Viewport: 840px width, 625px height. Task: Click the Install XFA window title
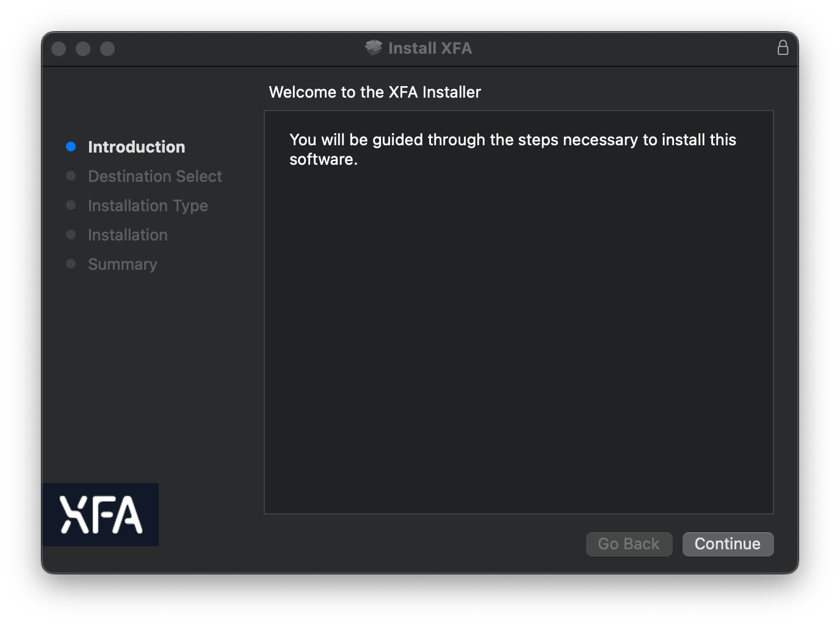click(430, 48)
